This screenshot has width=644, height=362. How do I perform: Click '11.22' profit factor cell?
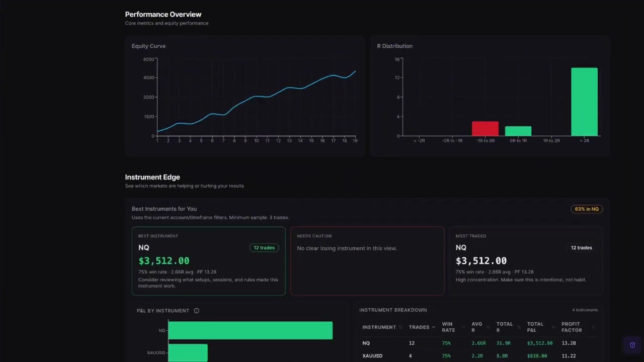569,356
